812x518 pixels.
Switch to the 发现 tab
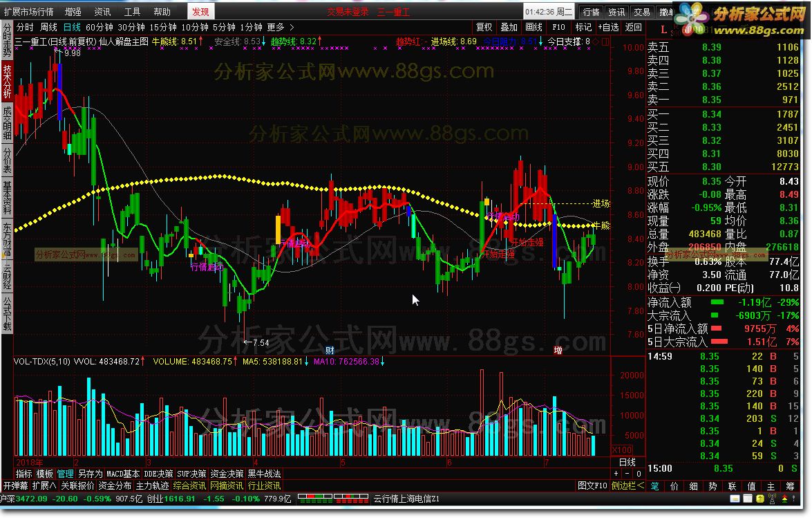click(x=200, y=11)
